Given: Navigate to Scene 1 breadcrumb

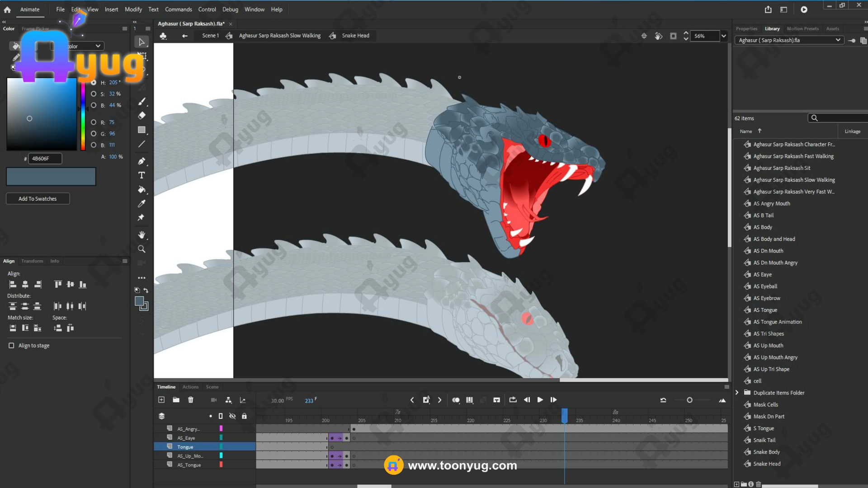Looking at the screenshot, I should [210, 36].
